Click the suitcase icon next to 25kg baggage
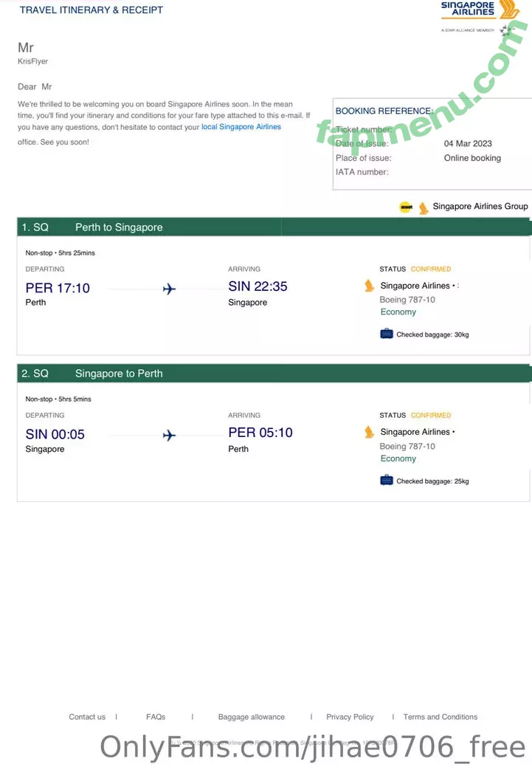 point(387,481)
